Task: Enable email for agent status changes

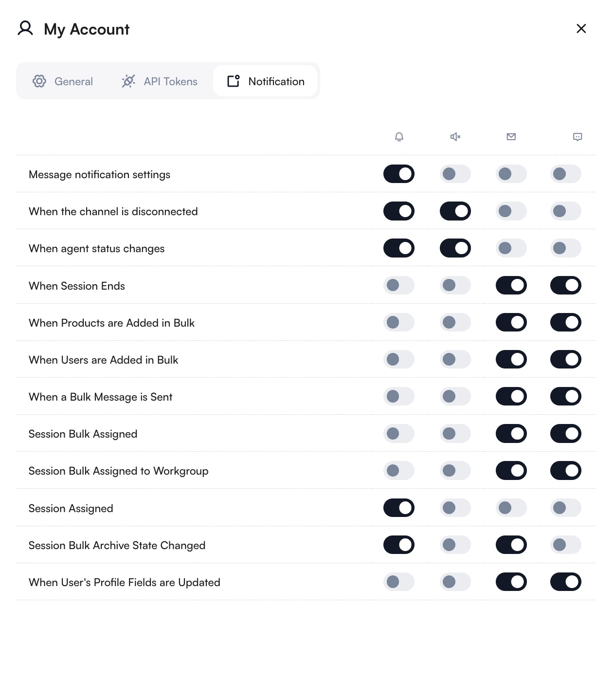Action: click(x=511, y=248)
